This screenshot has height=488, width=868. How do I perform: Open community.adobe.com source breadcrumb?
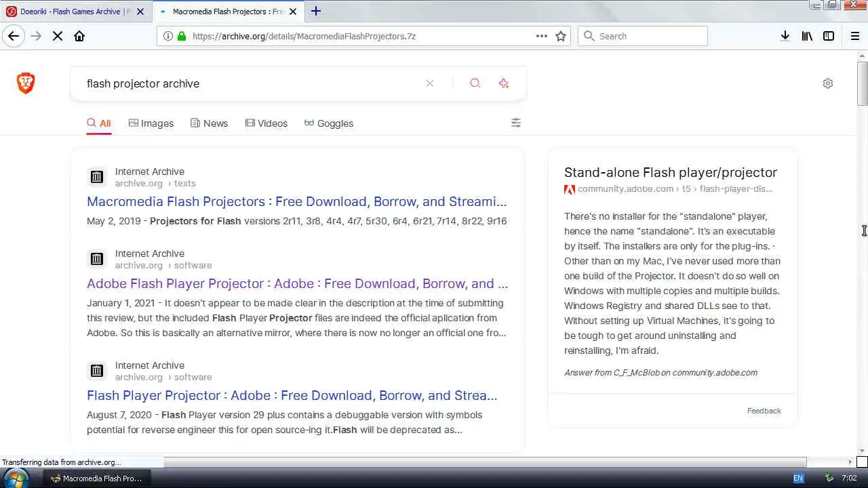[675, 189]
